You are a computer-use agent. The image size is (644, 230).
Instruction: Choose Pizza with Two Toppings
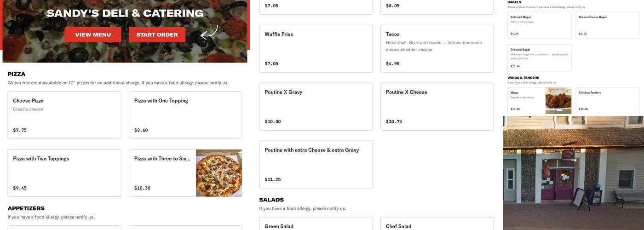click(64, 173)
